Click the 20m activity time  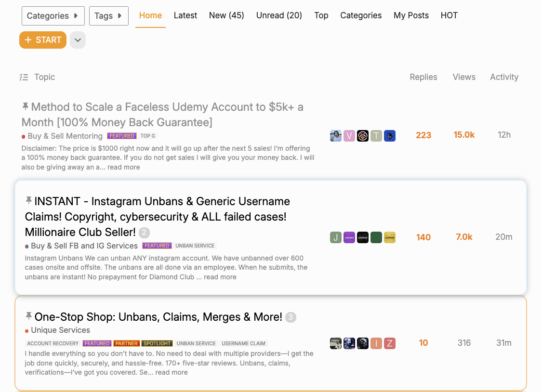coord(504,237)
